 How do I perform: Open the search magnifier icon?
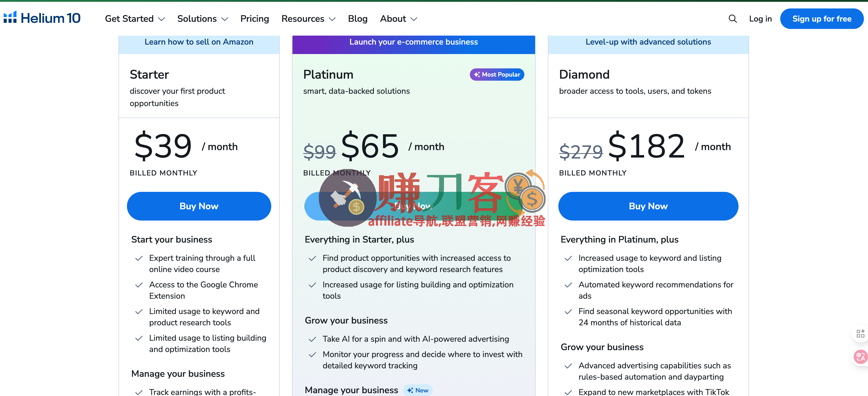(x=733, y=19)
